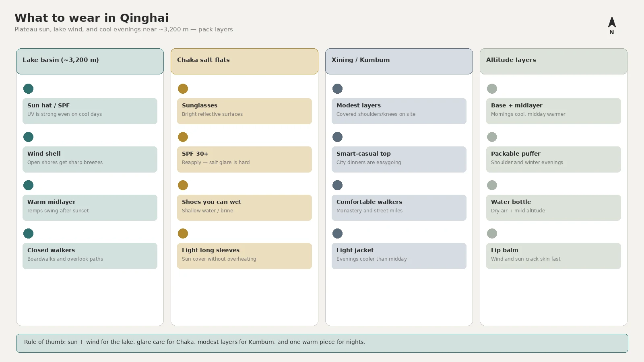
Task: Open the Wind shell card
Action: pos(90,159)
